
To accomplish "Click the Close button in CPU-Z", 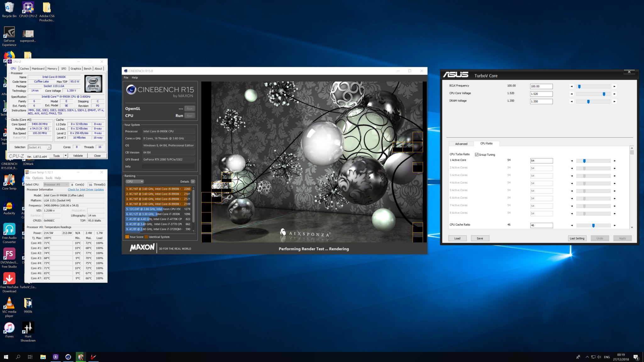I will (x=97, y=156).
